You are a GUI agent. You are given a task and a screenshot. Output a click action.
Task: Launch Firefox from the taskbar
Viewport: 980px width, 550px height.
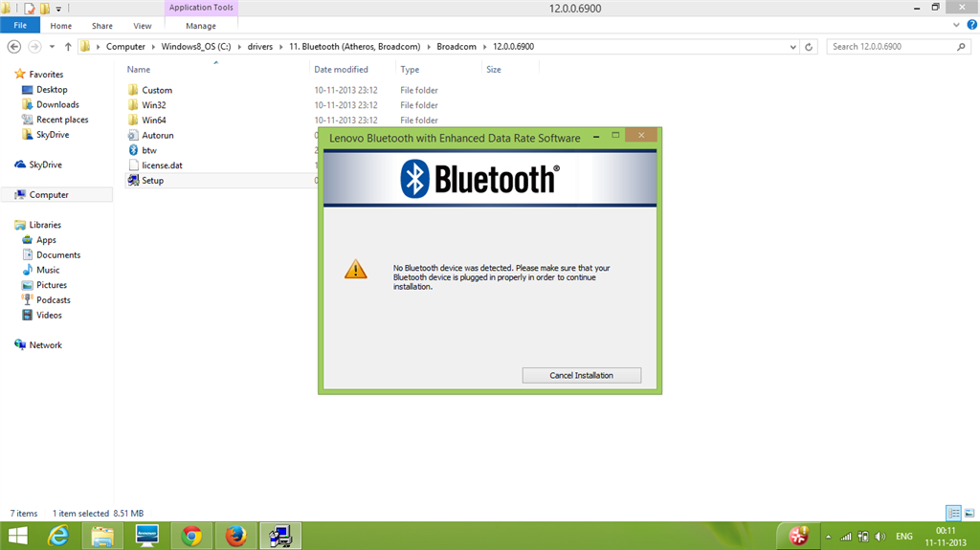tap(235, 536)
